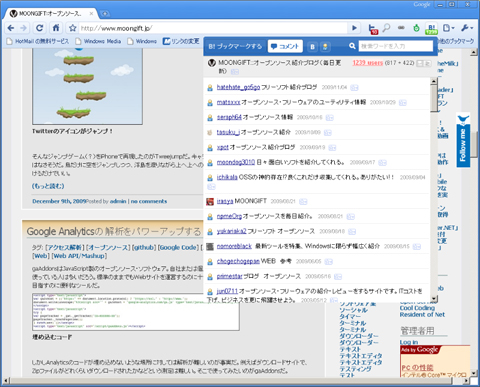The height and width of the screenshot is (387, 480).
Task: Open a new tab with the plus button
Action: 105,14
